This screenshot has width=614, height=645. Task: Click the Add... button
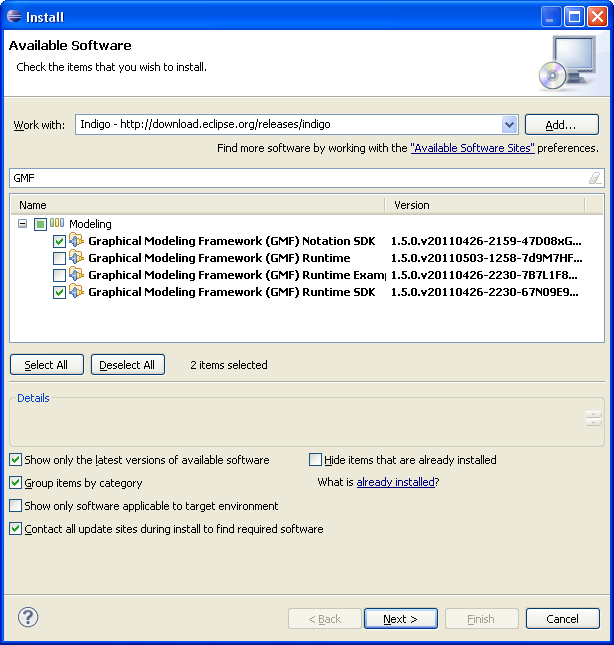point(562,125)
